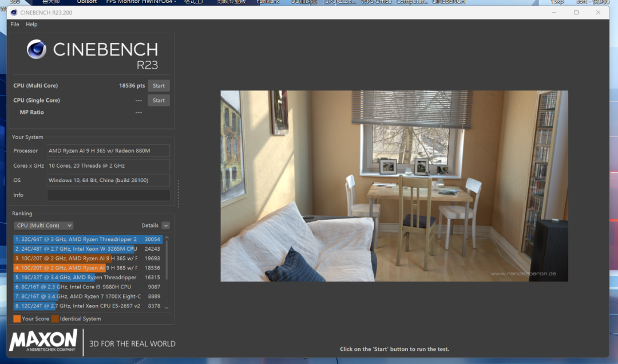
Task: Open the CPU (Multi Core) ranking dropdown
Action: coord(43,225)
